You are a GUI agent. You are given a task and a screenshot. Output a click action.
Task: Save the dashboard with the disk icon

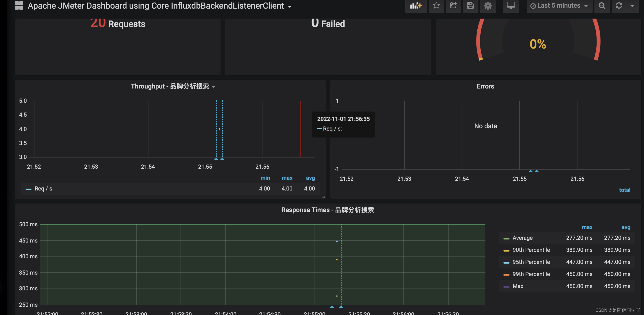[470, 6]
